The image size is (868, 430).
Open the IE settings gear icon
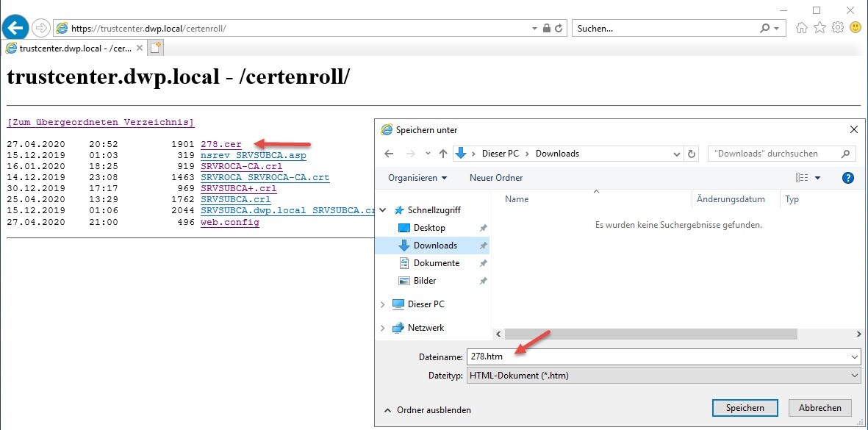pyautogui.click(x=837, y=28)
